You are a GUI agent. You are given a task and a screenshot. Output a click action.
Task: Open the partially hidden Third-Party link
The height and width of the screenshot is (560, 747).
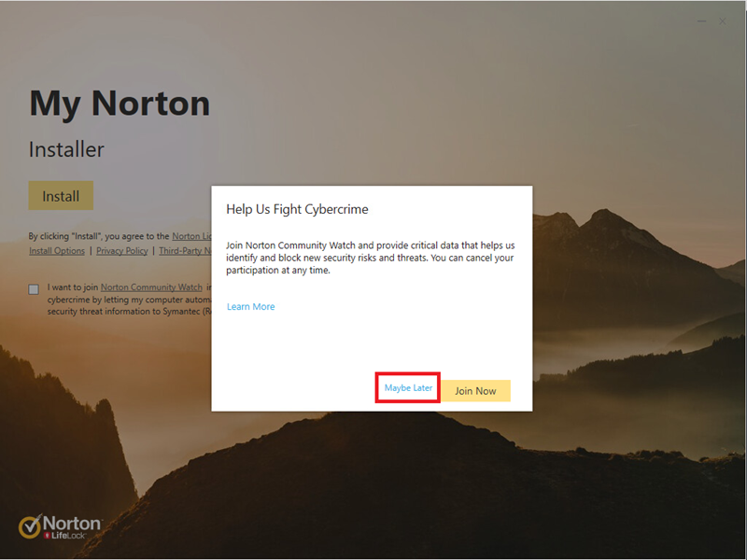tap(185, 251)
